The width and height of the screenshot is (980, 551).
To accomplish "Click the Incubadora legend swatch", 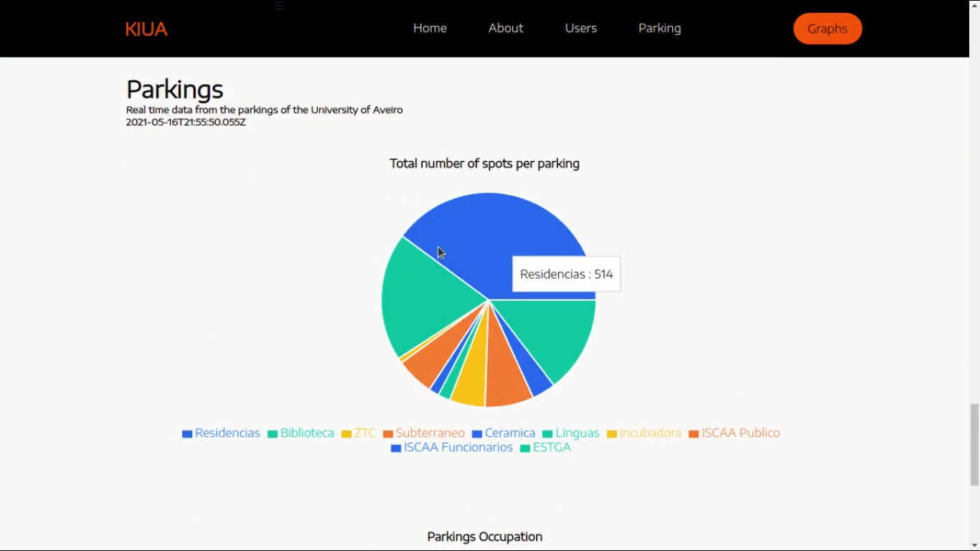I will tap(612, 434).
